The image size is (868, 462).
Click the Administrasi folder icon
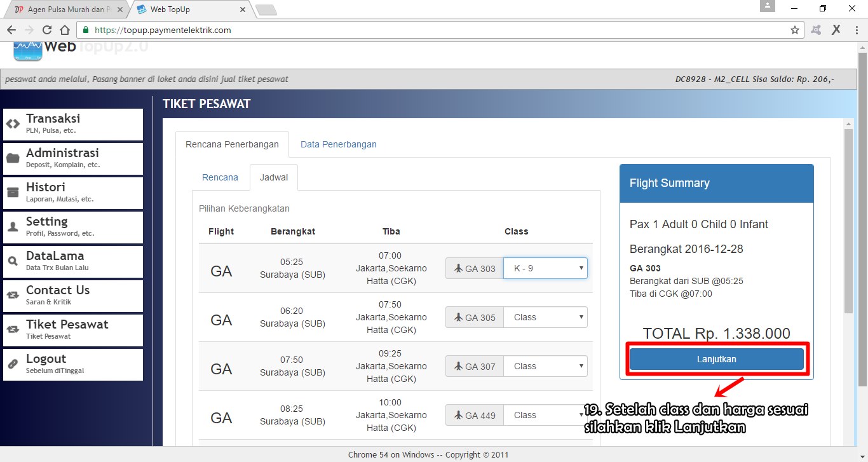pyautogui.click(x=13, y=158)
